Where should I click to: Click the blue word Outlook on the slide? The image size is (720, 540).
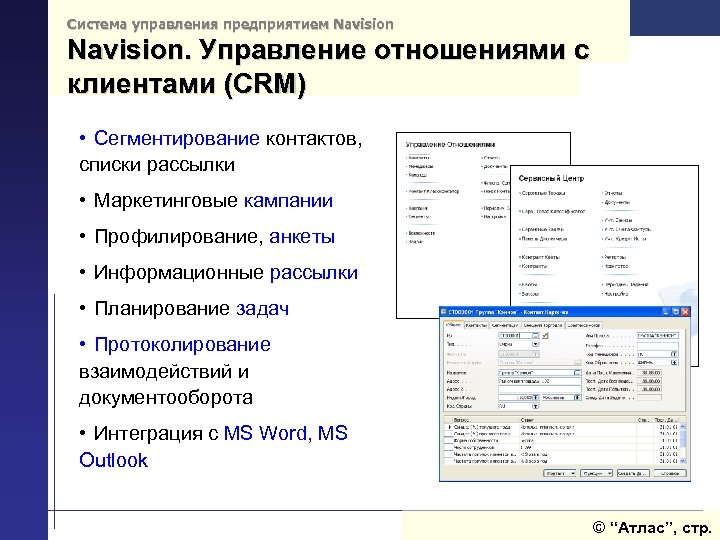(113, 460)
